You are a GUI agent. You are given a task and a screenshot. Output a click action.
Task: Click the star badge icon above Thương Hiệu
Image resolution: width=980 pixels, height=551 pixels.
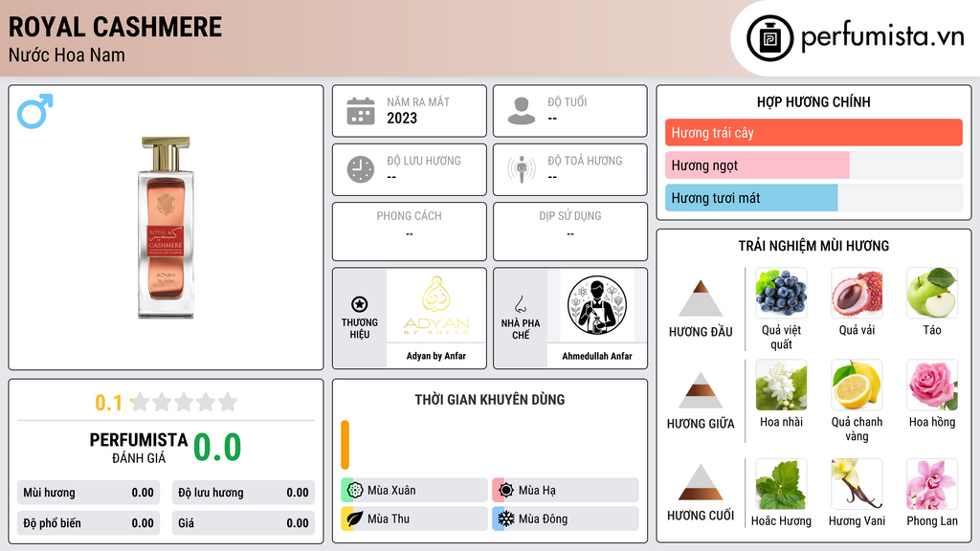pos(360,304)
